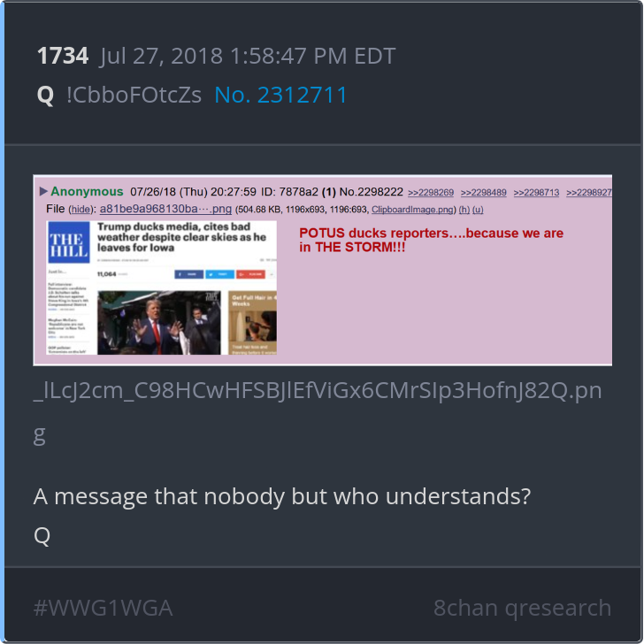The image size is (644, 644).
Task: Click the #WWG1WGA hashtag in footer
Action: (x=103, y=608)
